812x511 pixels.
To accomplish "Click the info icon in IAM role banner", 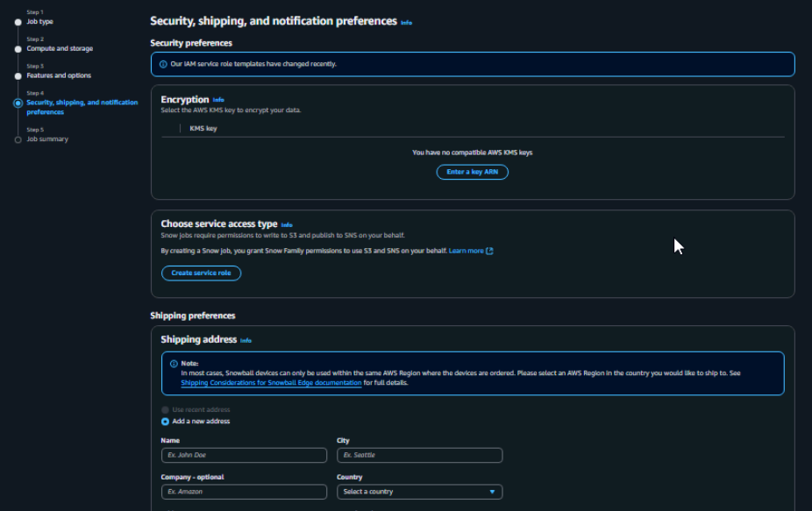I will point(163,64).
